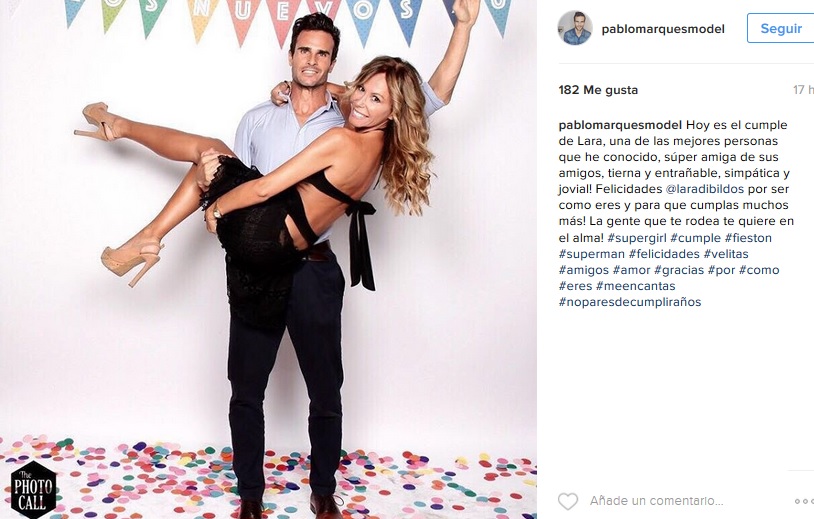This screenshot has width=814, height=519.
Task: Click the Seguir follow button
Action: (x=780, y=29)
